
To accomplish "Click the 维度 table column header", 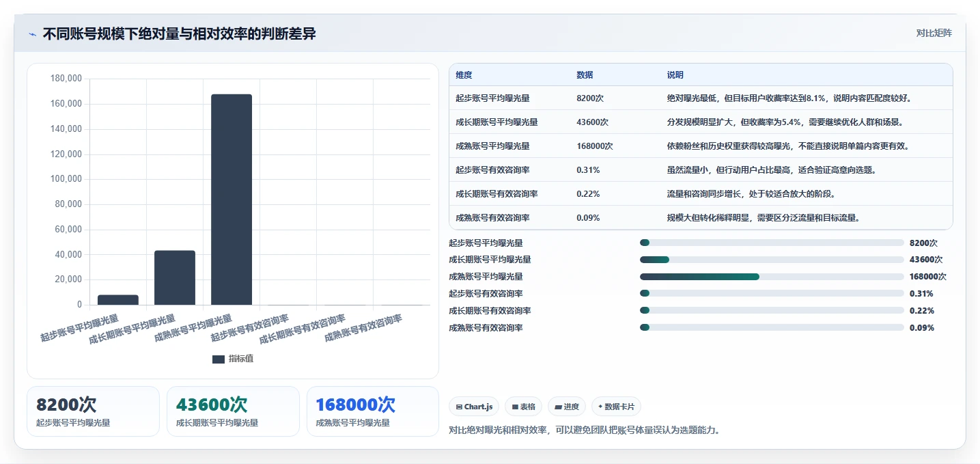I will click(464, 75).
